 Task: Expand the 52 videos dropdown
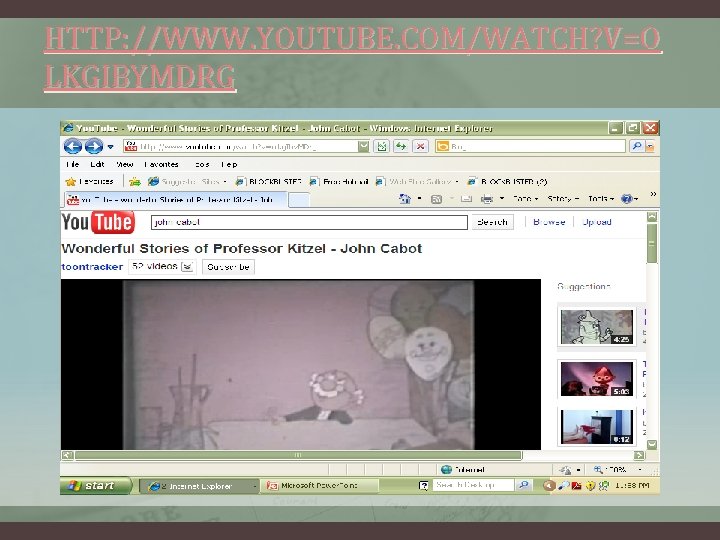[187, 267]
